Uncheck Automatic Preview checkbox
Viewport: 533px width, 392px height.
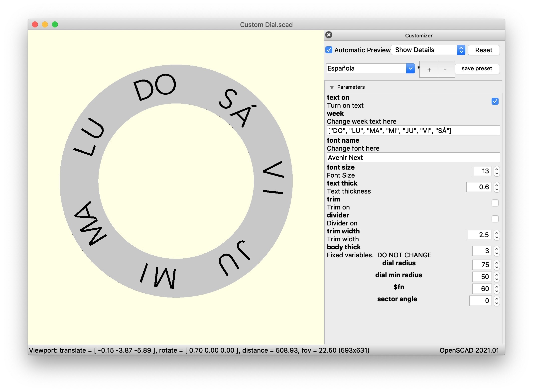tap(329, 50)
